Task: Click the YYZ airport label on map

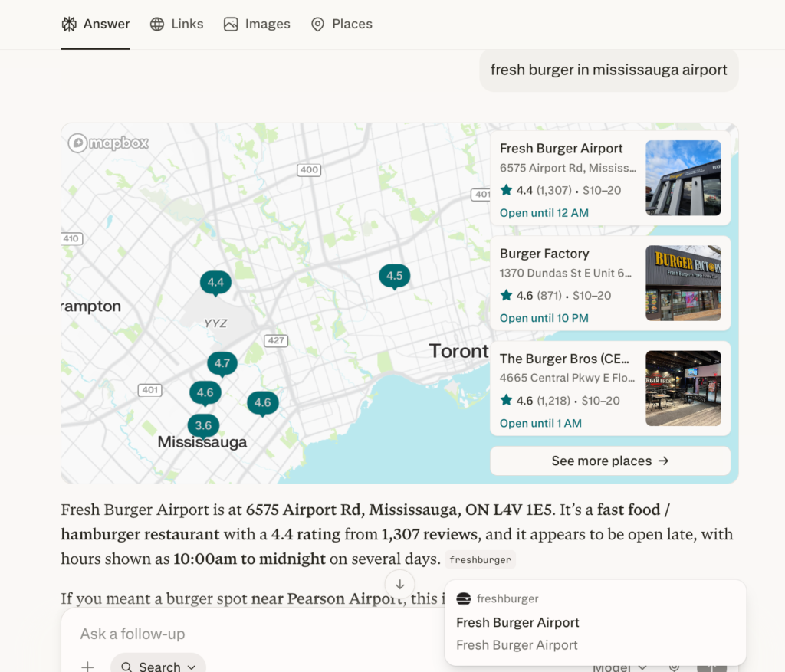Action: (215, 324)
